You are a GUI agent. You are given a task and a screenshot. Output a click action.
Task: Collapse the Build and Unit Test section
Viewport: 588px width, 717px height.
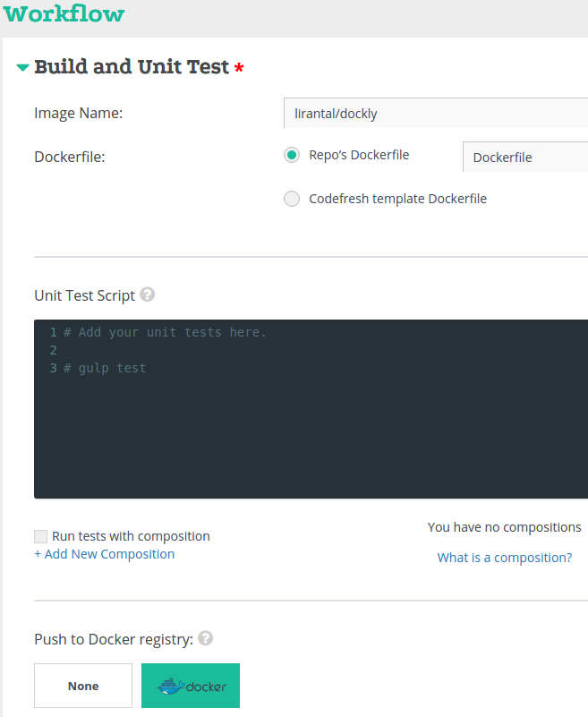22,68
